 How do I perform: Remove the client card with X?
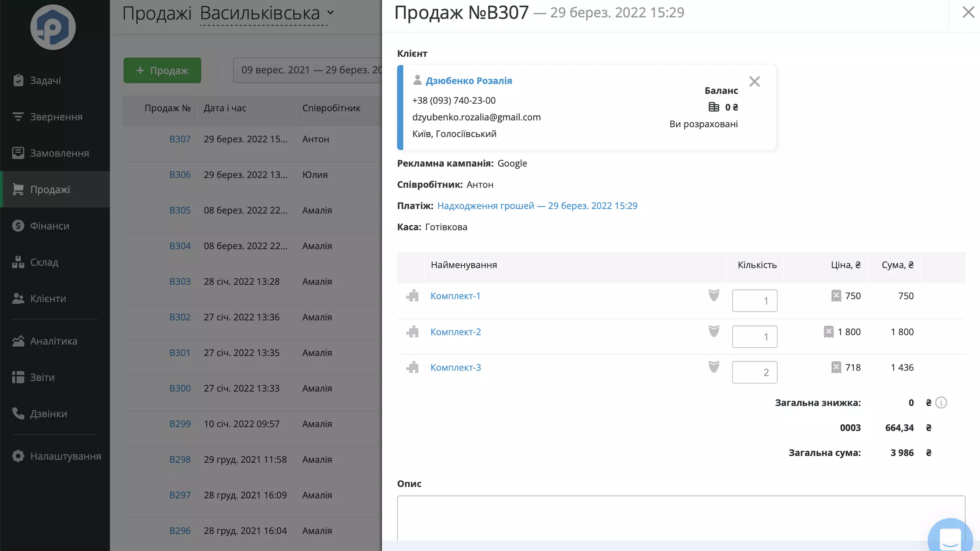[x=754, y=81]
